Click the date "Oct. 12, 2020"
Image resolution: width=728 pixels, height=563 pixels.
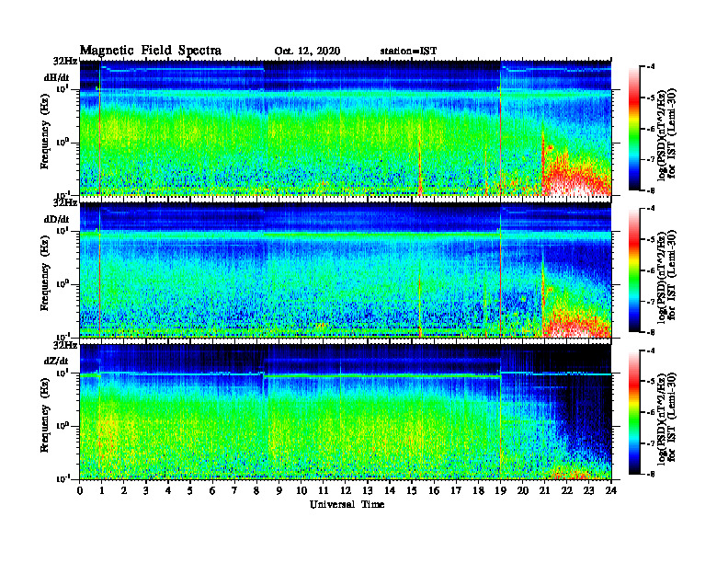point(307,52)
